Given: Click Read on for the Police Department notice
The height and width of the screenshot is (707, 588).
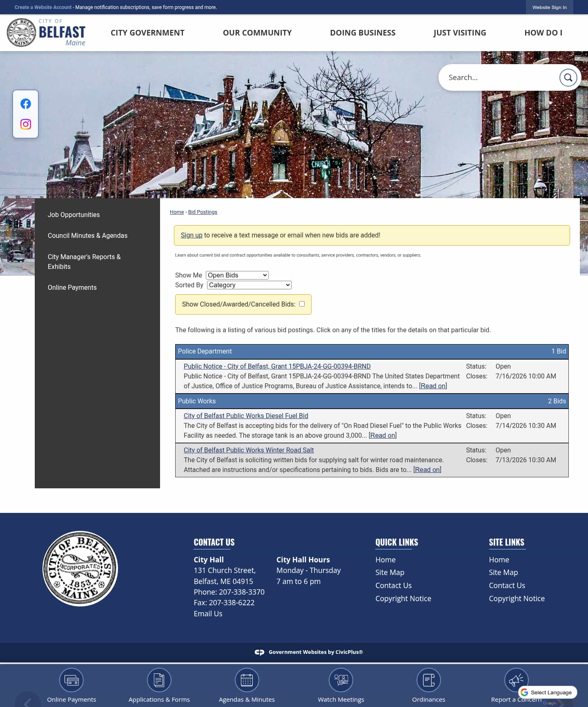Looking at the screenshot, I should coord(433,386).
